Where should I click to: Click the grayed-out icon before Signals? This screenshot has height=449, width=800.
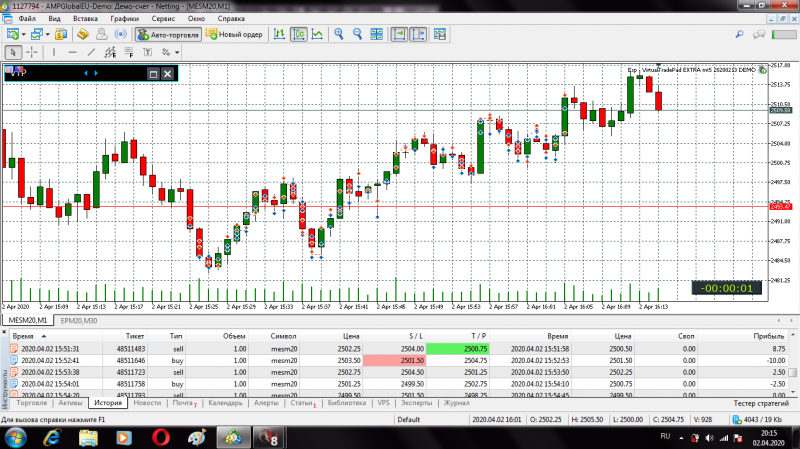(x=102, y=34)
